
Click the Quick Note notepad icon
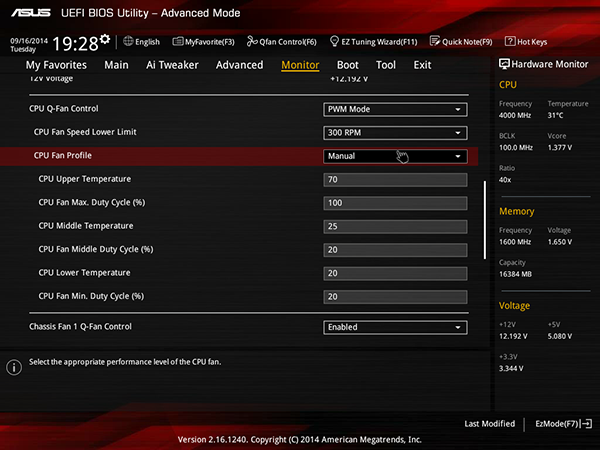[435, 41]
